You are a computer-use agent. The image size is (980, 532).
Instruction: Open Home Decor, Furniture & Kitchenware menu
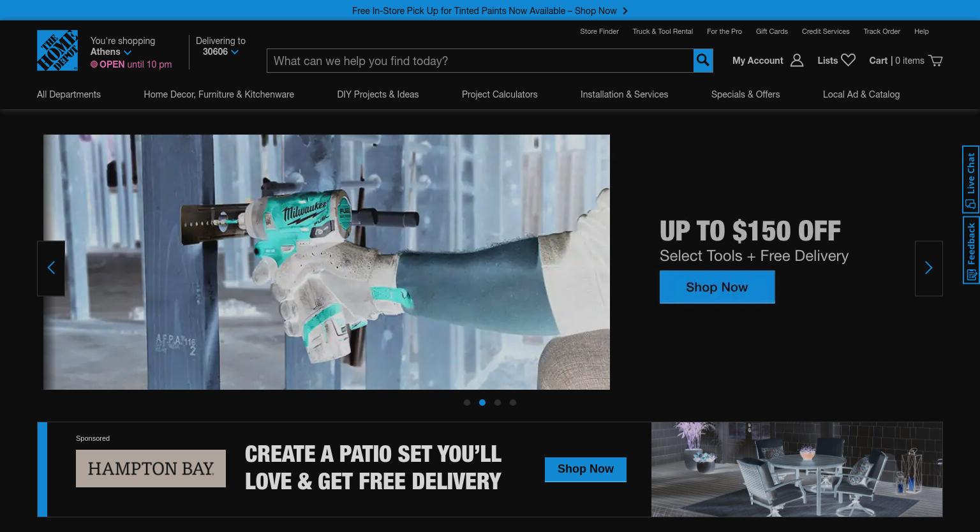point(219,94)
